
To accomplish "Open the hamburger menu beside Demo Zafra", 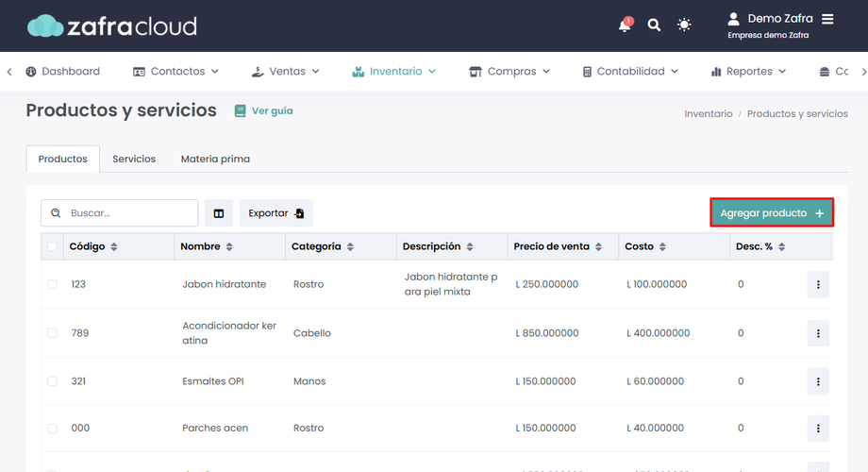I will [x=827, y=19].
